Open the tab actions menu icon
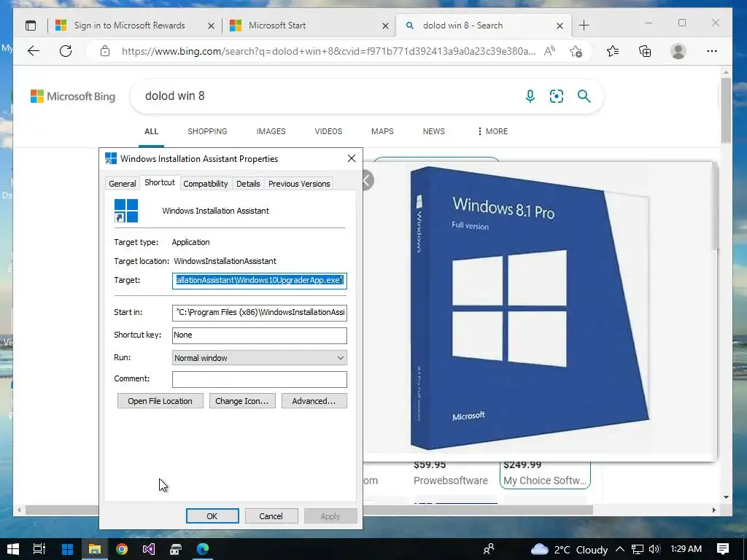Screen dimensions: 747x560 31,26
